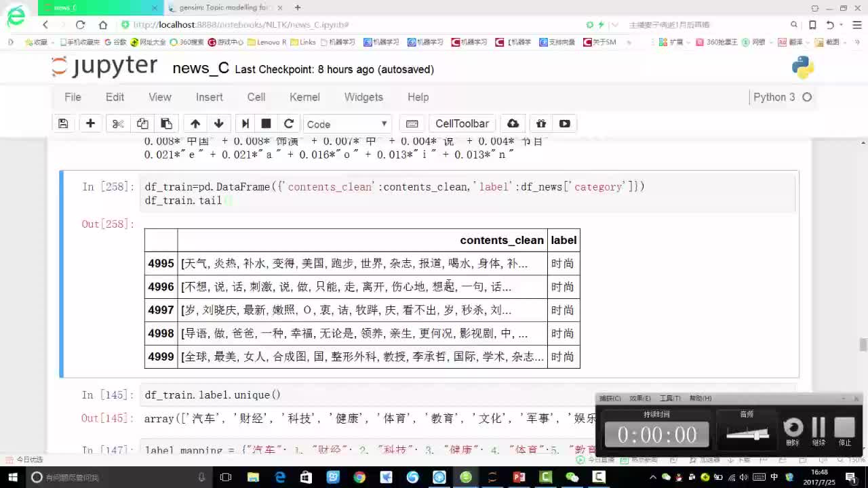The image size is (868, 488).
Task: Open the View menu
Action: [x=160, y=97]
